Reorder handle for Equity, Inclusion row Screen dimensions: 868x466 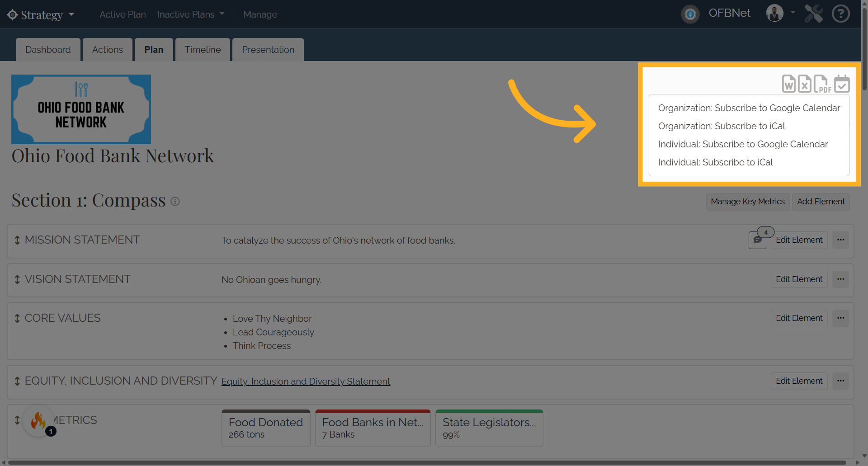[x=17, y=381]
